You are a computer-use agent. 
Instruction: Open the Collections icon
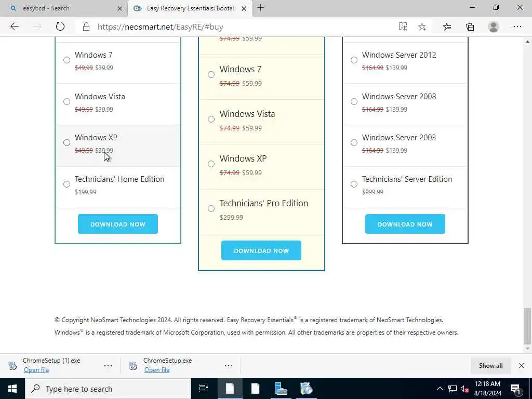click(x=470, y=26)
